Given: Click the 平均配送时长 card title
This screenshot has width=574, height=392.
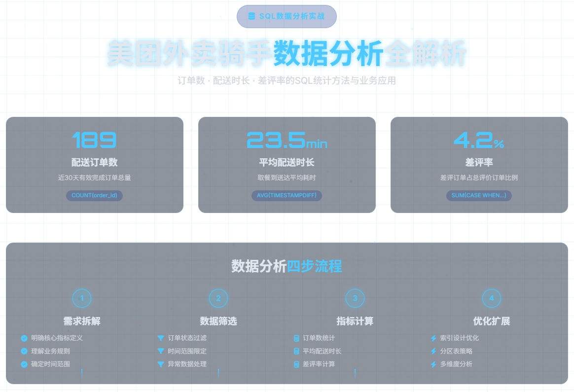Looking at the screenshot, I should pyautogui.click(x=287, y=162).
